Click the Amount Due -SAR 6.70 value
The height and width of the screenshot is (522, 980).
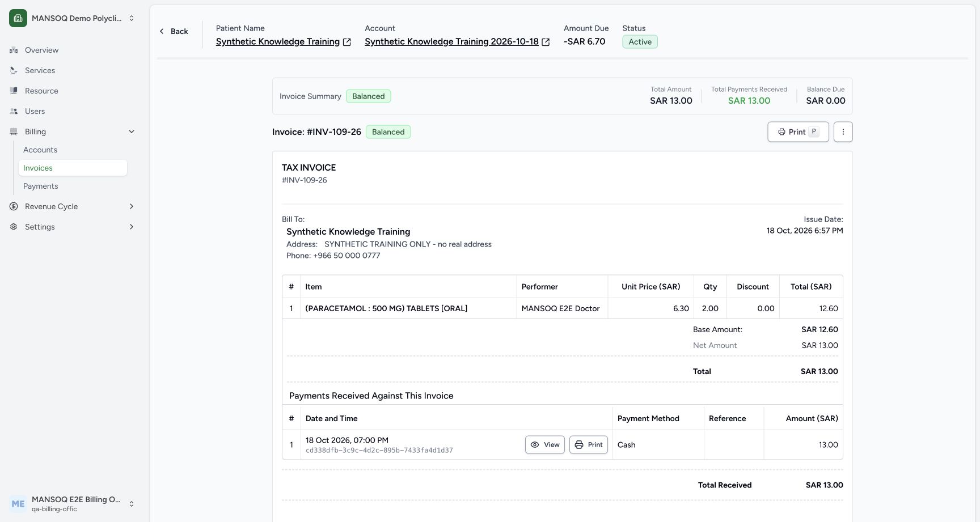pos(584,41)
